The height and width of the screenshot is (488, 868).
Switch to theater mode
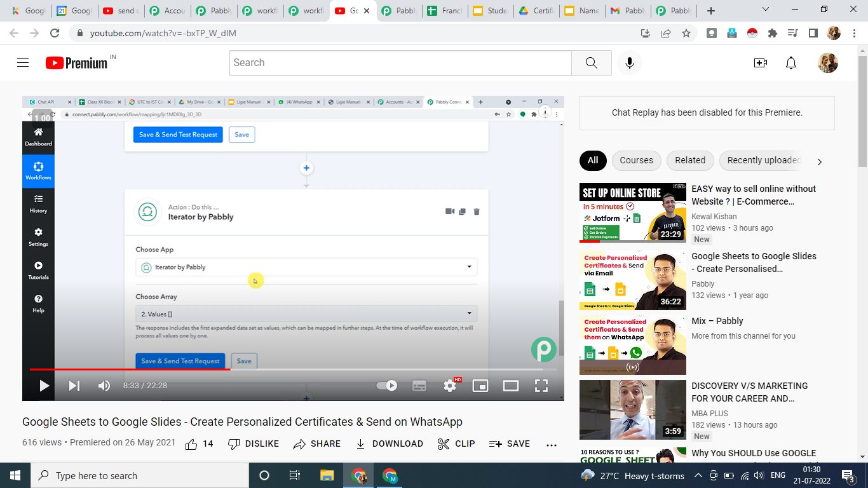click(511, 386)
